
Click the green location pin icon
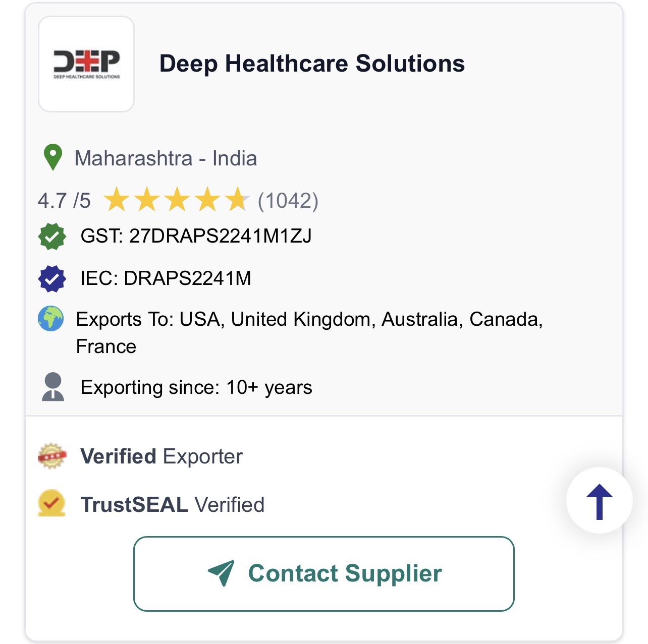pyautogui.click(x=52, y=157)
